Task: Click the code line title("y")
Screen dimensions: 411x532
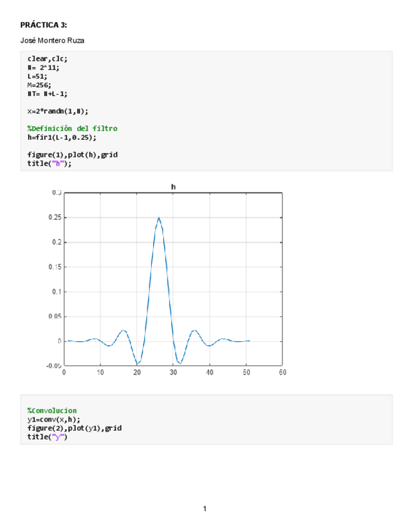Action: pos(48,437)
